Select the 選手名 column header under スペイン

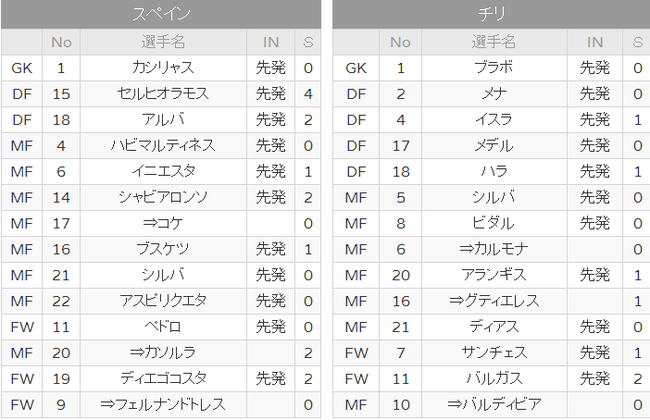click(x=163, y=42)
